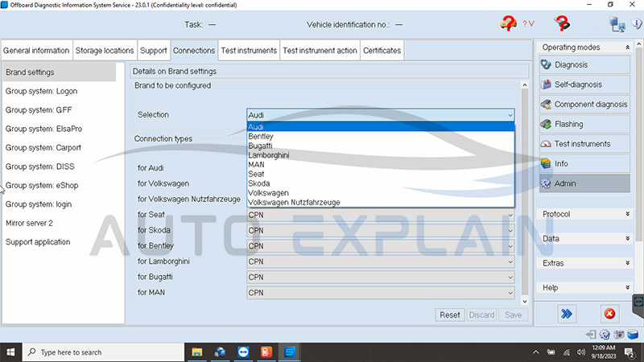Click the exit arrow icon in status bar
Viewport: 644px width, 362px height.
(x=591, y=335)
